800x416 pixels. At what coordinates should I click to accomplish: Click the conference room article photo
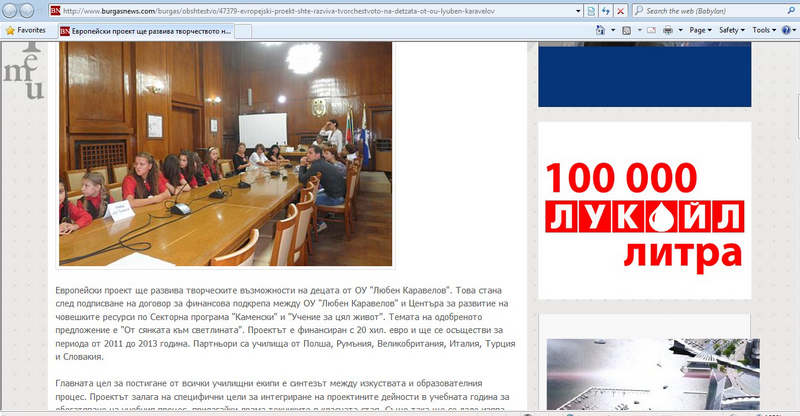pyautogui.click(x=226, y=154)
